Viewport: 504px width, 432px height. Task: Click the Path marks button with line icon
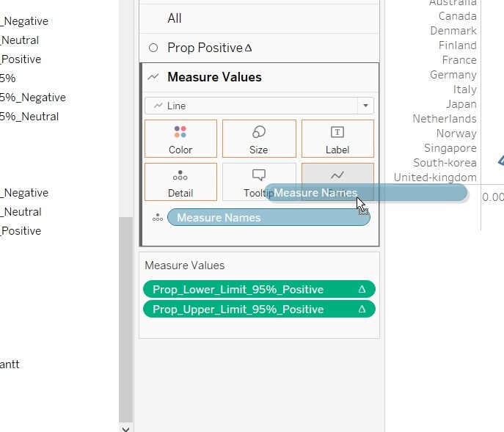pyautogui.click(x=337, y=175)
